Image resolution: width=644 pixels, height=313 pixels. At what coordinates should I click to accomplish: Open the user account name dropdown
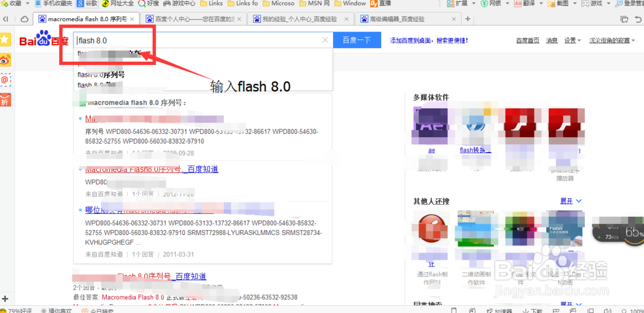[x=612, y=41]
